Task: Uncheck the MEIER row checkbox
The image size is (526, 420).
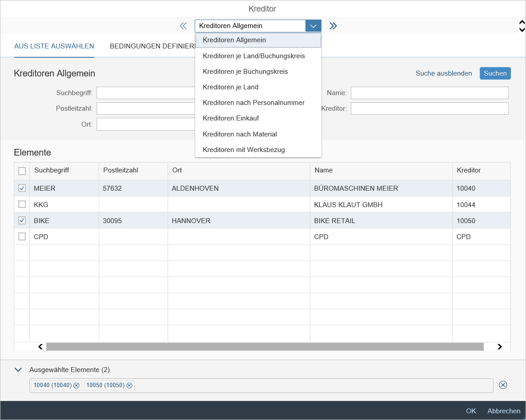Action: tap(22, 188)
